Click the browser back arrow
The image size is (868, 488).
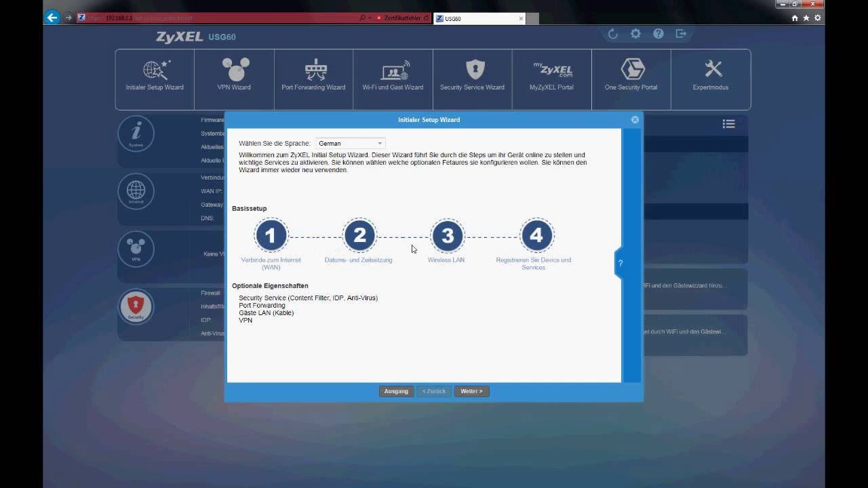[52, 18]
